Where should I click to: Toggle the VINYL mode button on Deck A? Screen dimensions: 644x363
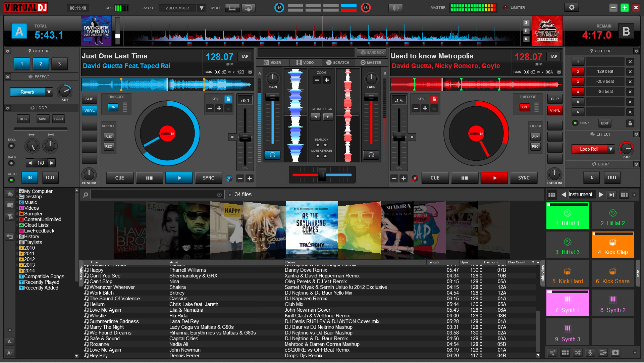click(89, 110)
